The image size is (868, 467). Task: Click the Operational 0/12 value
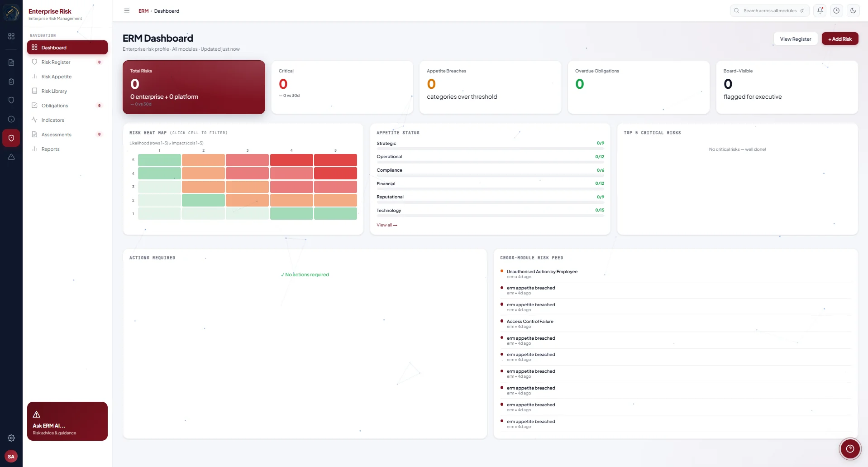(x=600, y=157)
